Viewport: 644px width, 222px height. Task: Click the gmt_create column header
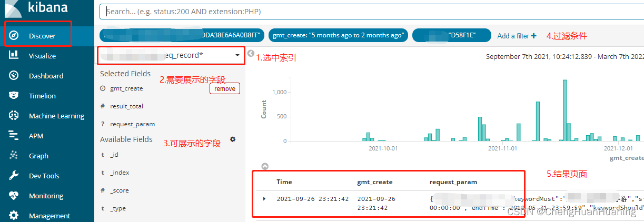374,182
